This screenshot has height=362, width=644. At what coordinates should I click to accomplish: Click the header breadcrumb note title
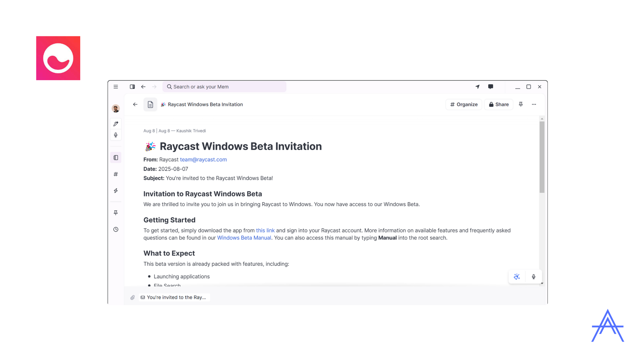[205, 104]
